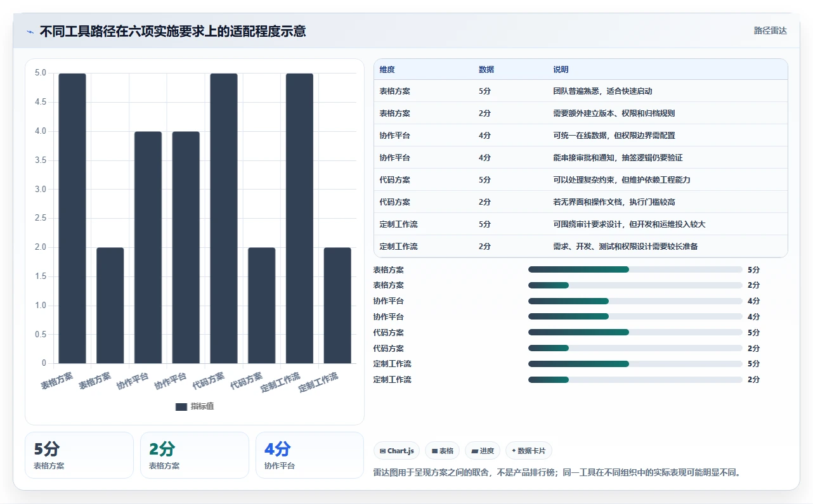Viewport: 813px width, 504px height.
Task: Click the 2.5 label on the chart y-axis
Action: pyautogui.click(x=41, y=218)
